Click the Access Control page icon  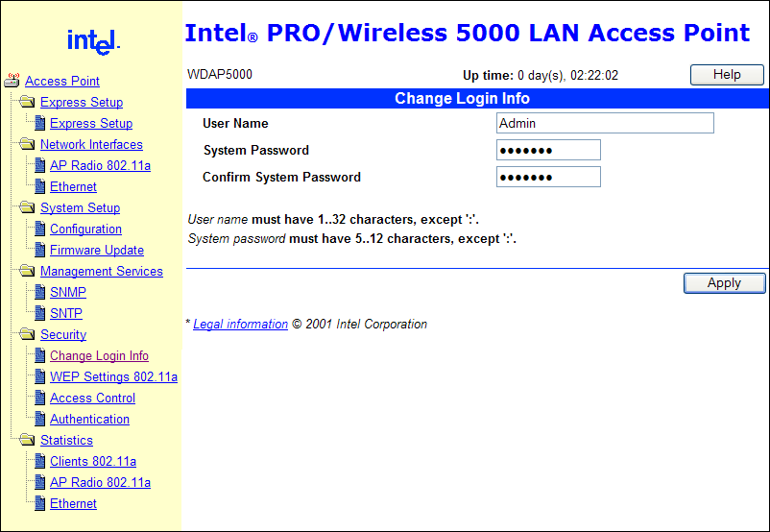pos(39,398)
